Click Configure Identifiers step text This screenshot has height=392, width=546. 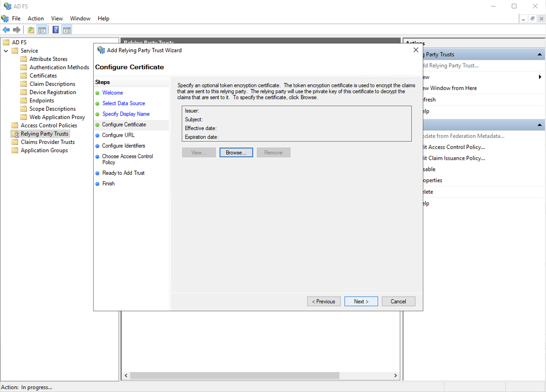click(x=124, y=146)
